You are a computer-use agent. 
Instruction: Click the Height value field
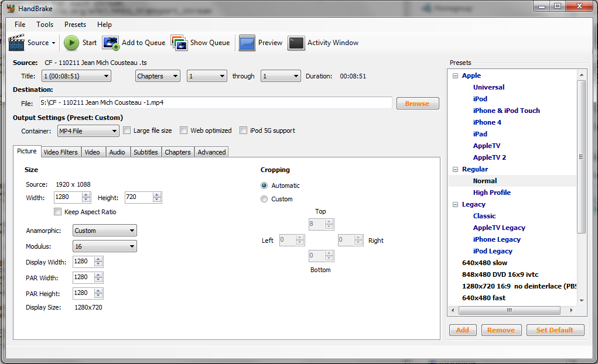click(138, 197)
